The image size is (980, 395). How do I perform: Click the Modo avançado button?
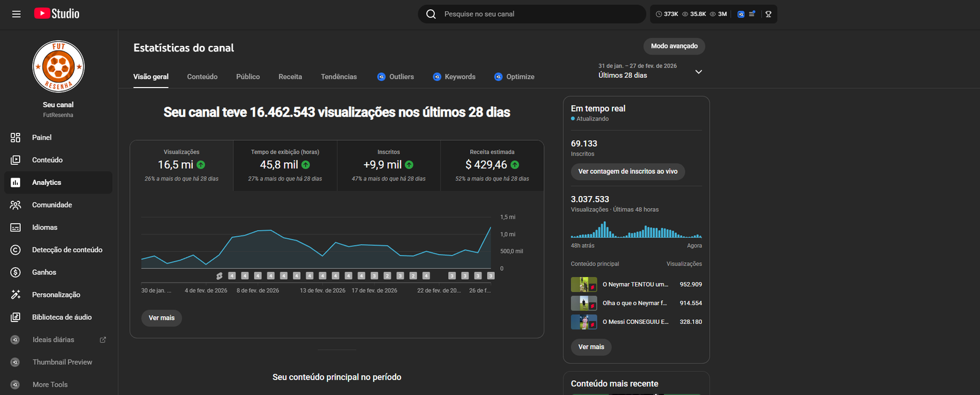pos(674,46)
